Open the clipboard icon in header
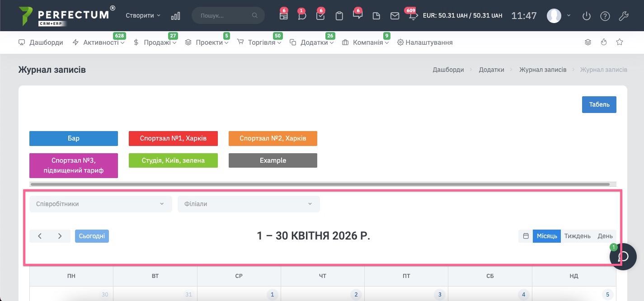 coord(339,16)
